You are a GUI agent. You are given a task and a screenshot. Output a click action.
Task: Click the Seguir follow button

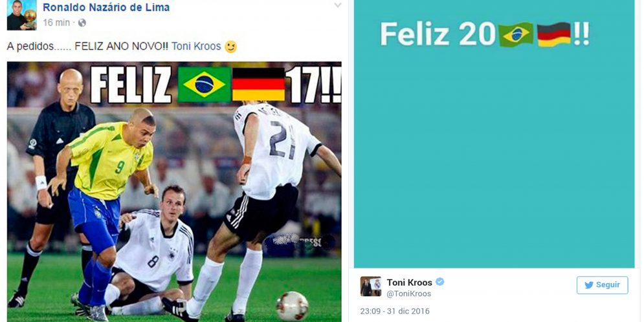602,285
